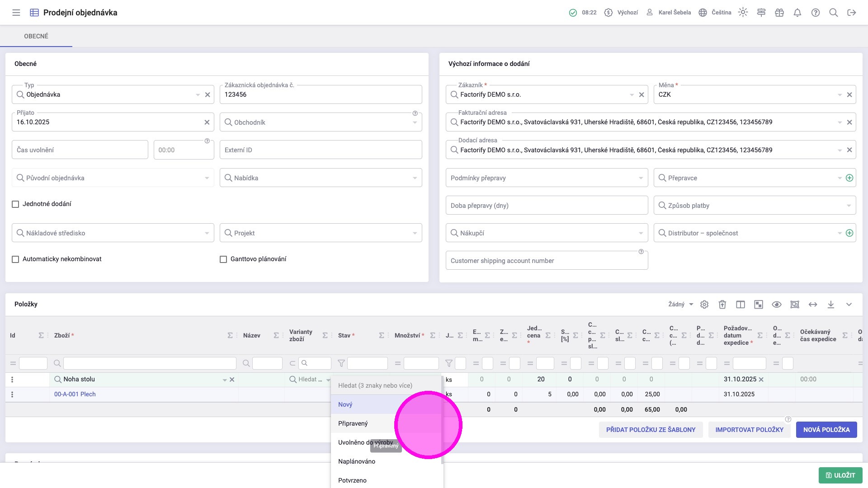868x488 pixels.
Task: Download Položky table via export icon
Action: point(831,305)
